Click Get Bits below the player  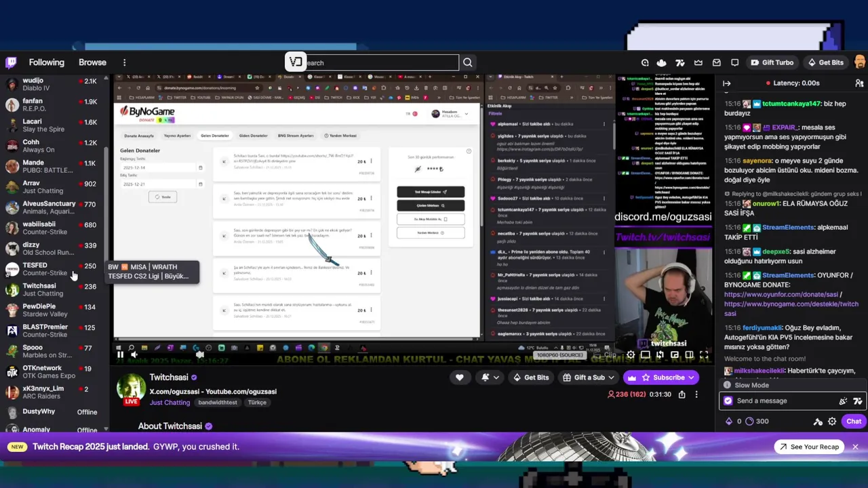tap(531, 378)
